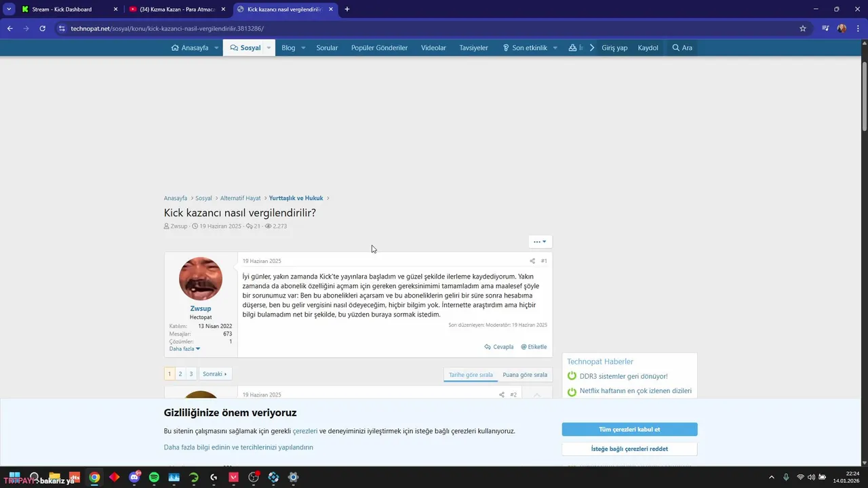Open the Chrome profile avatar

[x=842, y=28]
